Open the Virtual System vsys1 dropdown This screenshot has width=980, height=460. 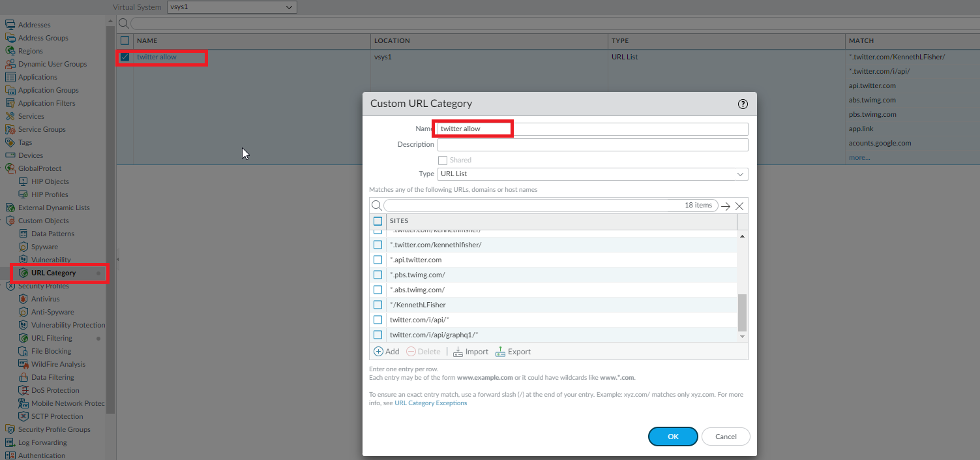coord(231,7)
